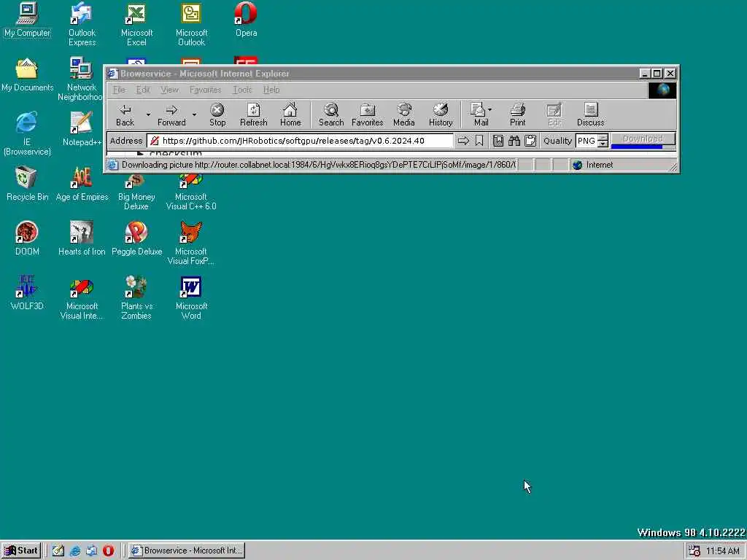
Task: Go to the Home page
Action: pyautogui.click(x=290, y=115)
